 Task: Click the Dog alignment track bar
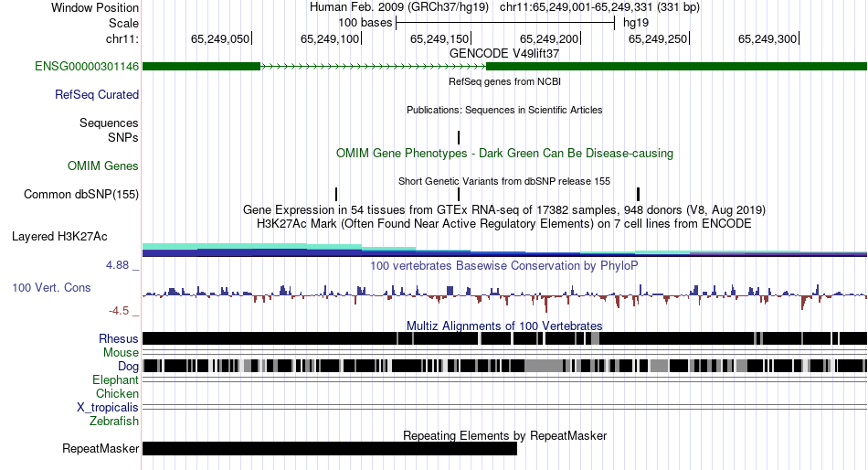pos(504,366)
